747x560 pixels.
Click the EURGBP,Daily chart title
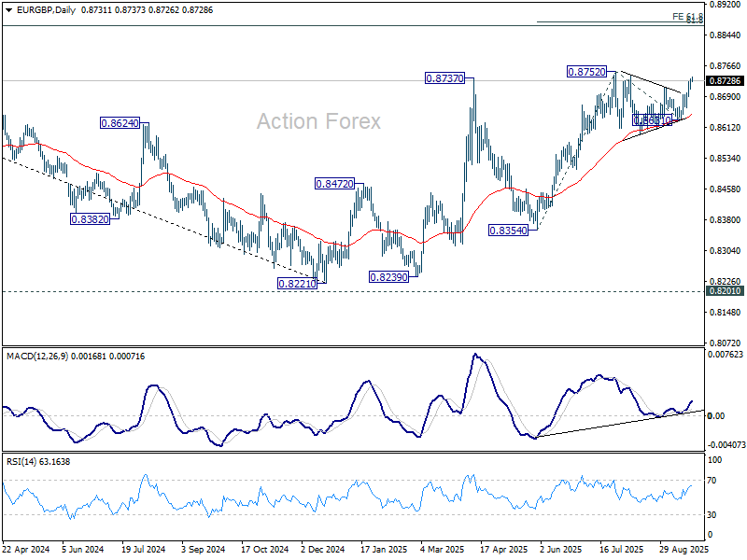pyautogui.click(x=46, y=10)
